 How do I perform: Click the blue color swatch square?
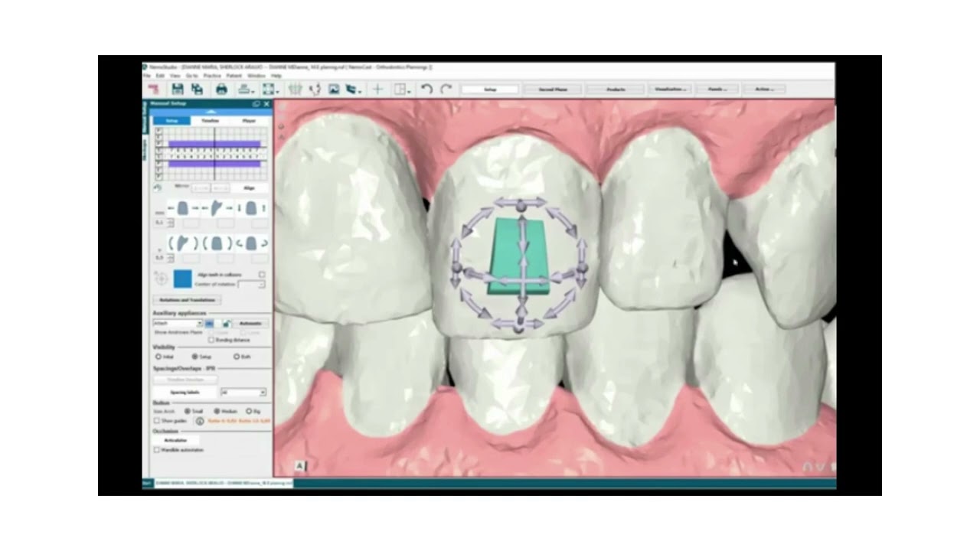(182, 279)
